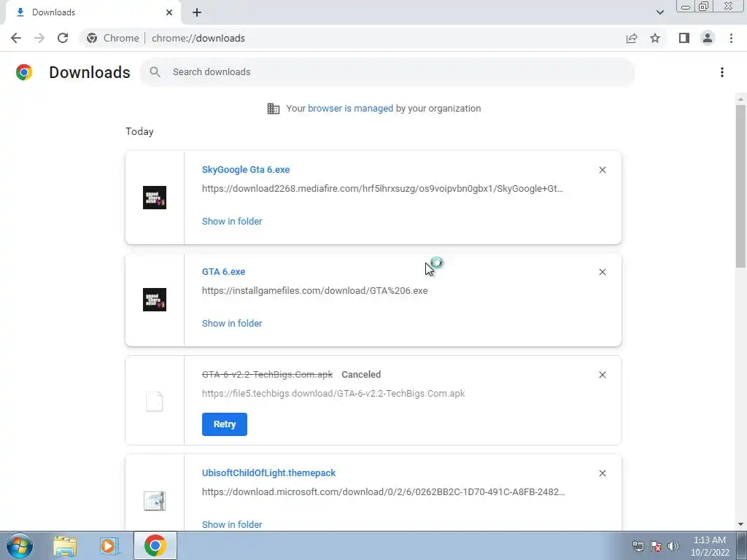Click the installgamefiles.com download URL
This screenshot has width=747, height=560.
pyautogui.click(x=314, y=290)
